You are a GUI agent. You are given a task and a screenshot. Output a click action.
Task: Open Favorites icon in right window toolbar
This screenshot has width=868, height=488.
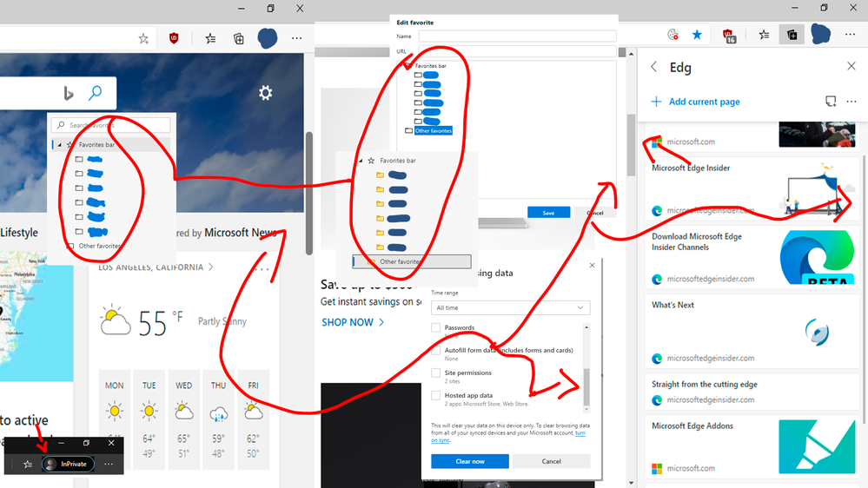(764, 35)
